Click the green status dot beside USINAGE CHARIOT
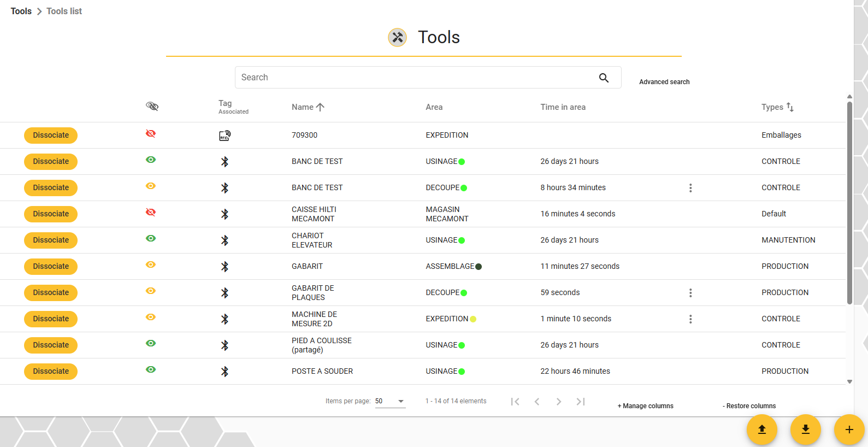The image size is (868, 447). pos(462,240)
